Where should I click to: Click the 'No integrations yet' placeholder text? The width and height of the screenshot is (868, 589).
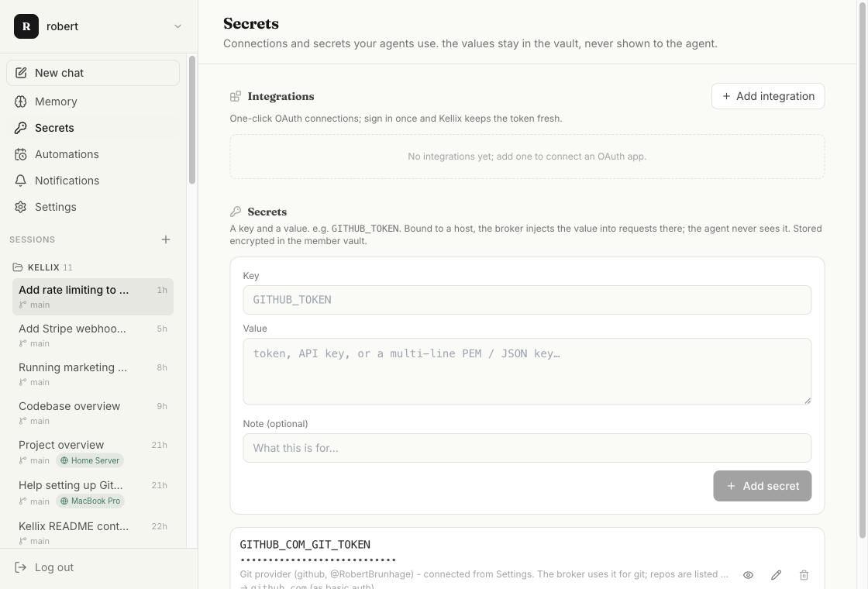point(527,157)
